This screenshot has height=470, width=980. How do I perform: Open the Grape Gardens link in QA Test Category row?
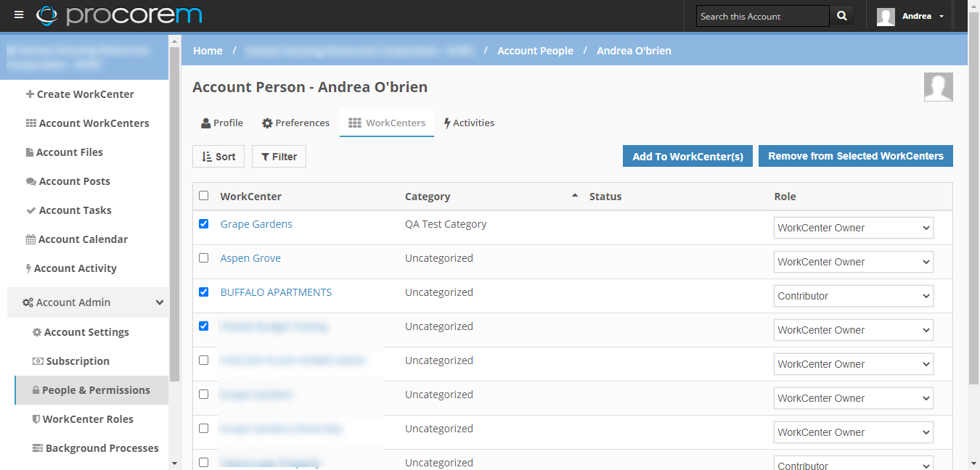(x=256, y=224)
